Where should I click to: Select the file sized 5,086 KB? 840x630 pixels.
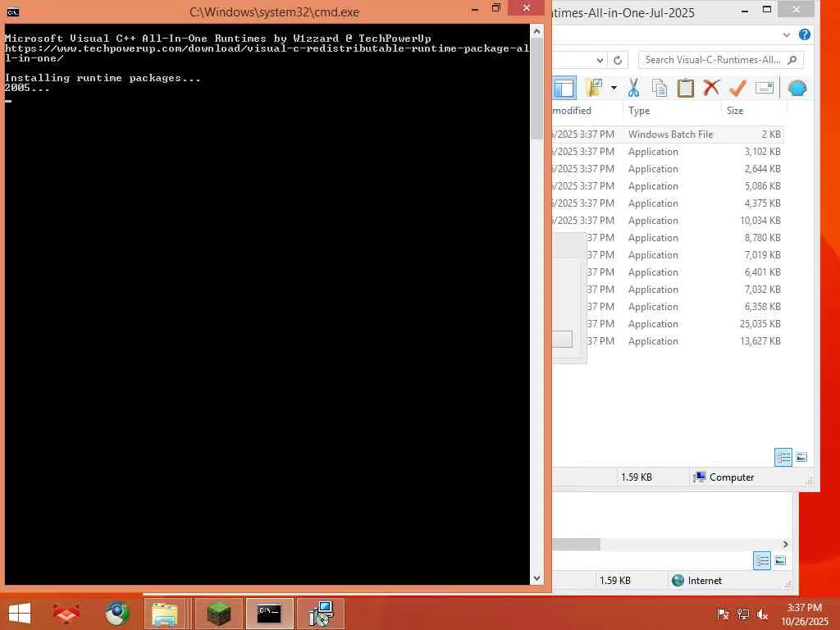coord(668,186)
